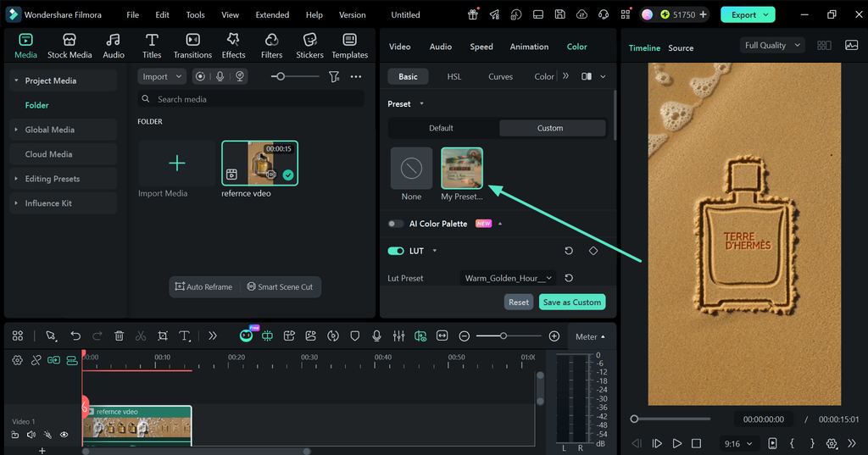Open the 9:16 aspect ratio dropdown
The height and width of the screenshot is (455, 868).
(738, 443)
